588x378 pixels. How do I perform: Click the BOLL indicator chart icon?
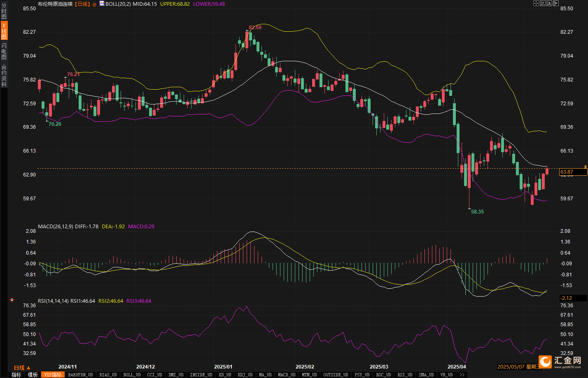click(102, 4)
